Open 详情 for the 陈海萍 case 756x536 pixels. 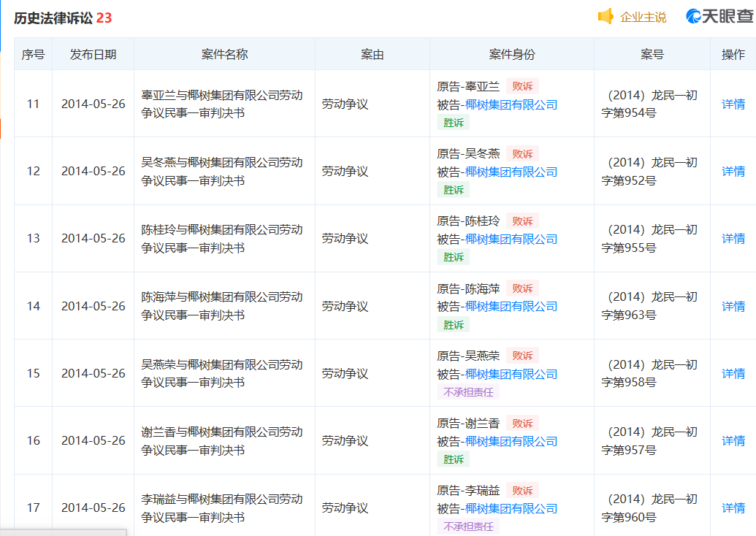pyautogui.click(x=733, y=306)
